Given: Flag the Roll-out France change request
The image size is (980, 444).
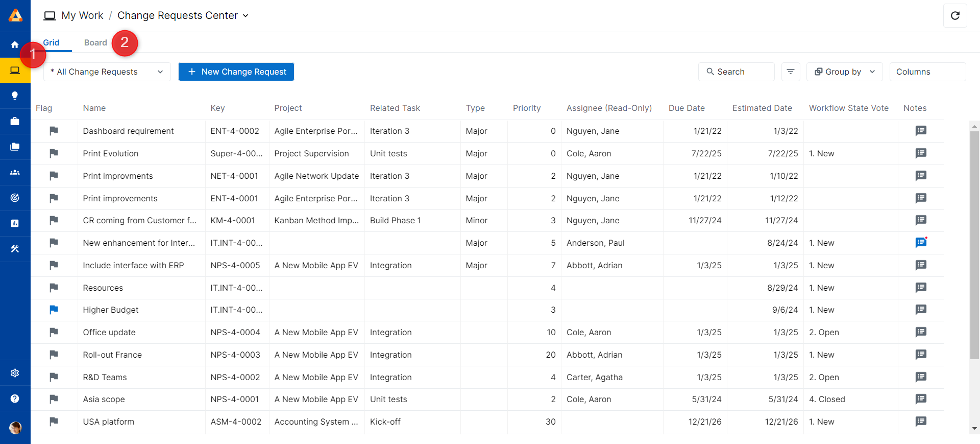Looking at the screenshot, I should point(54,355).
